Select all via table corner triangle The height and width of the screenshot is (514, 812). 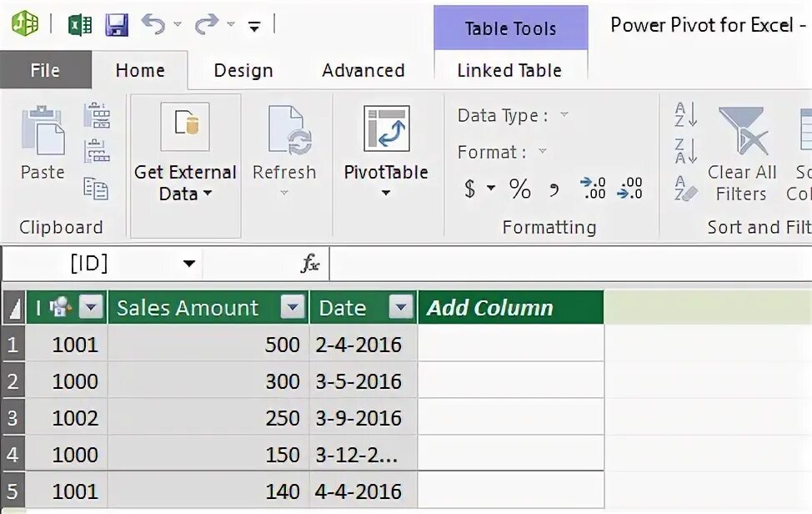coord(14,308)
